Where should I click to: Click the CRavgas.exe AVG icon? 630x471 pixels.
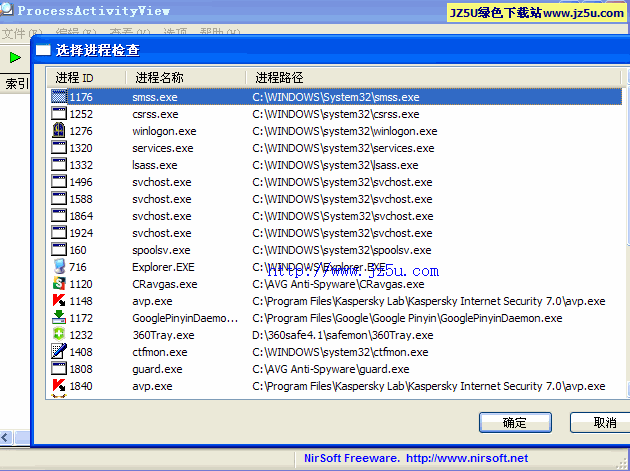tap(59, 284)
